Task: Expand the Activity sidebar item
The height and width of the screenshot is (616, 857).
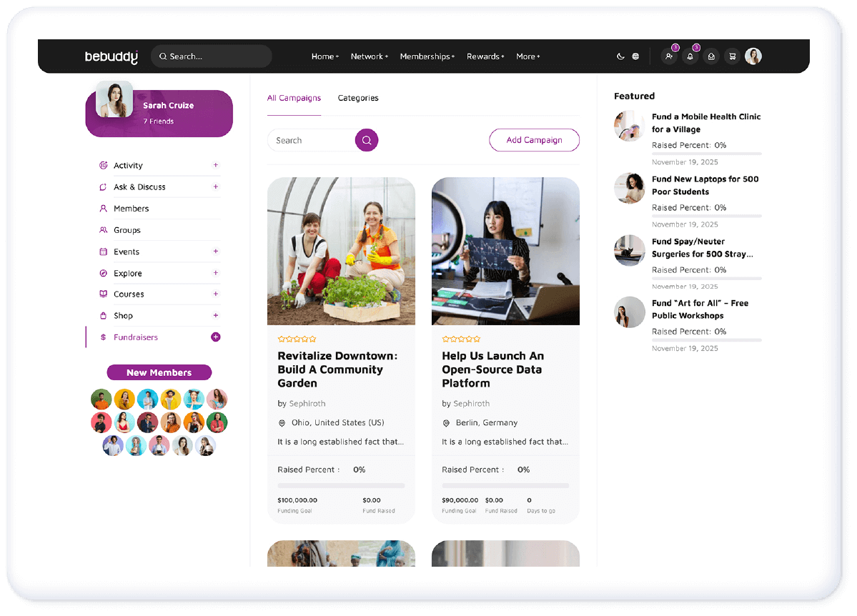Action: click(x=215, y=165)
